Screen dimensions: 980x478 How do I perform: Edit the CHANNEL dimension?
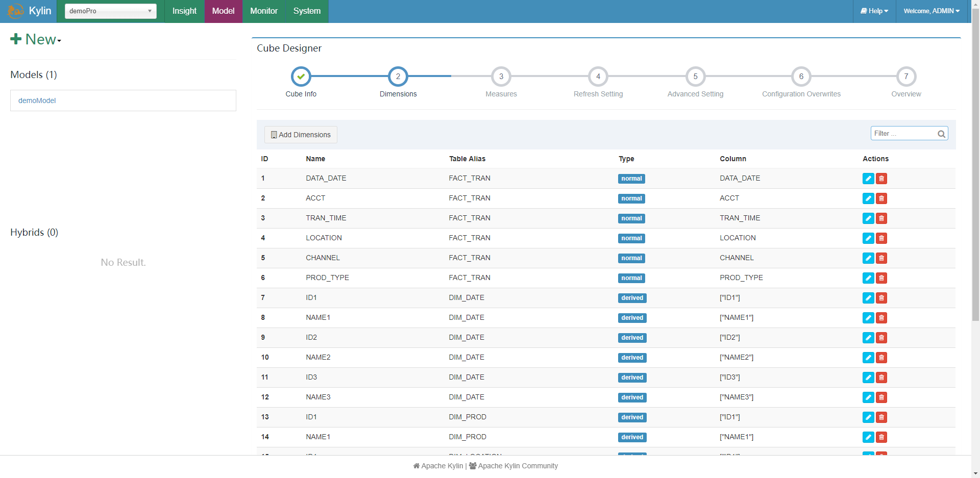pos(868,258)
